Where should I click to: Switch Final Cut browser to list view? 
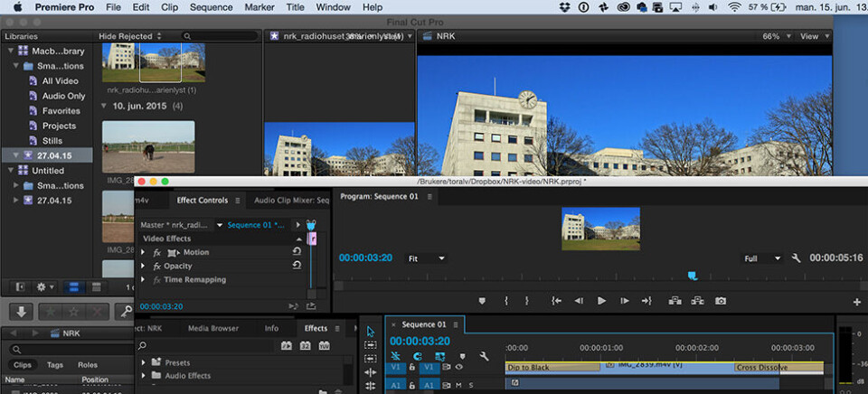click(97, 287)
